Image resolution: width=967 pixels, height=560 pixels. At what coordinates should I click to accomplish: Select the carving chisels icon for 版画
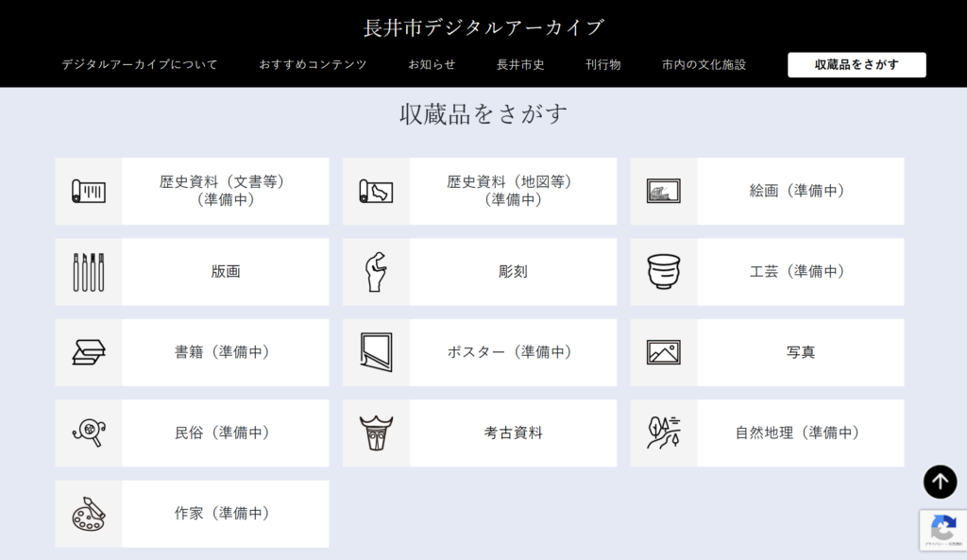tap(89, 272)
